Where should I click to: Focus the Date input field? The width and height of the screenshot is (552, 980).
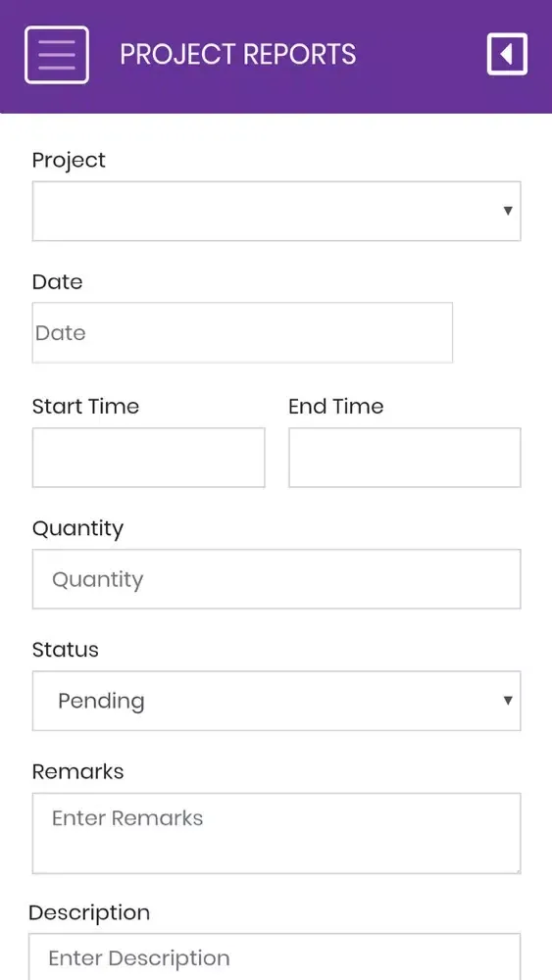click(x=242, y=332)
